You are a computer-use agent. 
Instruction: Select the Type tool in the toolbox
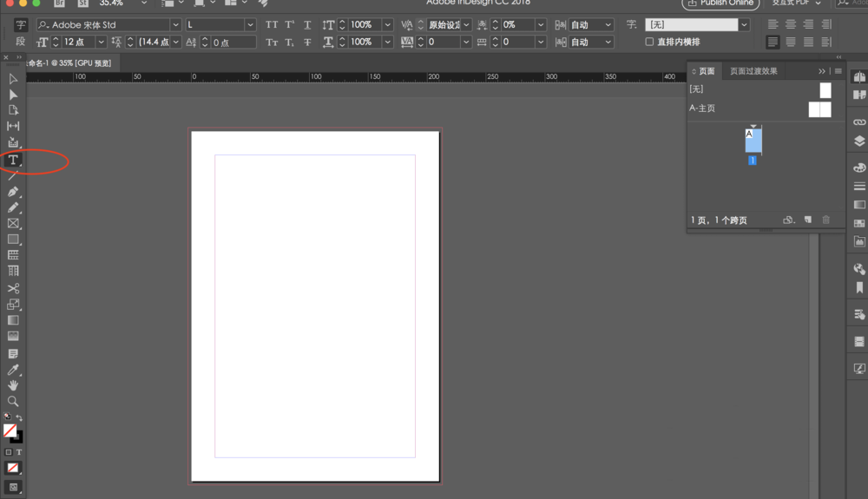pos(13,161)
